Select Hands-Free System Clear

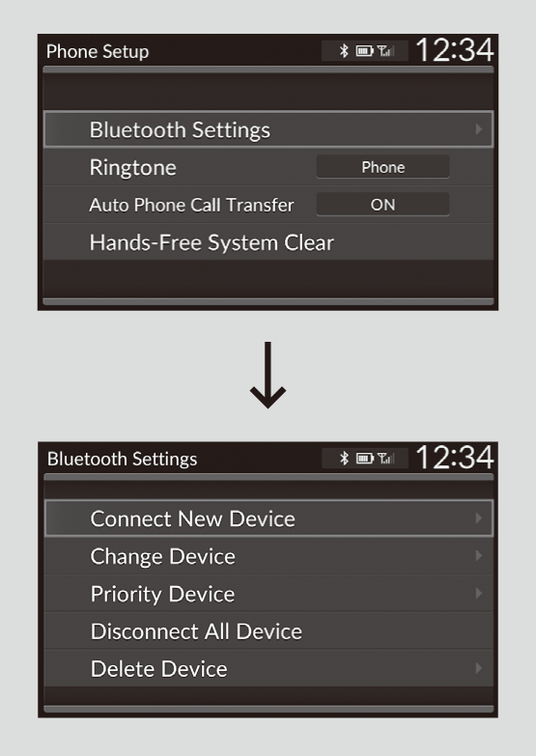pyautogui.click(x=268, y=242)
